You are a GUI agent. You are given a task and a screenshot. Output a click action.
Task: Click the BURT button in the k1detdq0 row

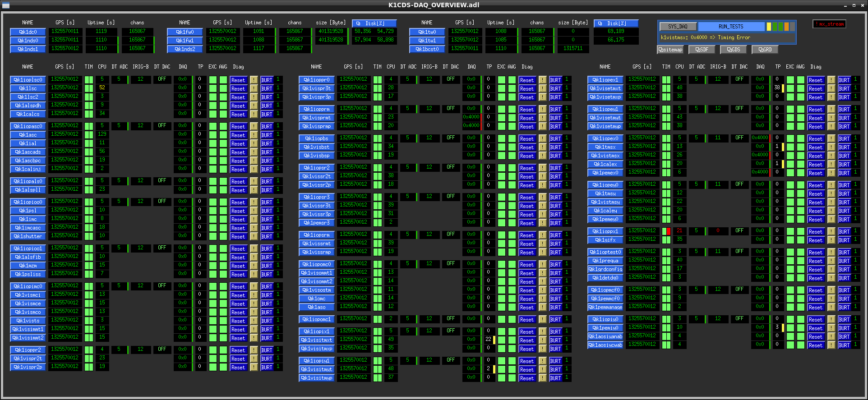pos(845,278)
